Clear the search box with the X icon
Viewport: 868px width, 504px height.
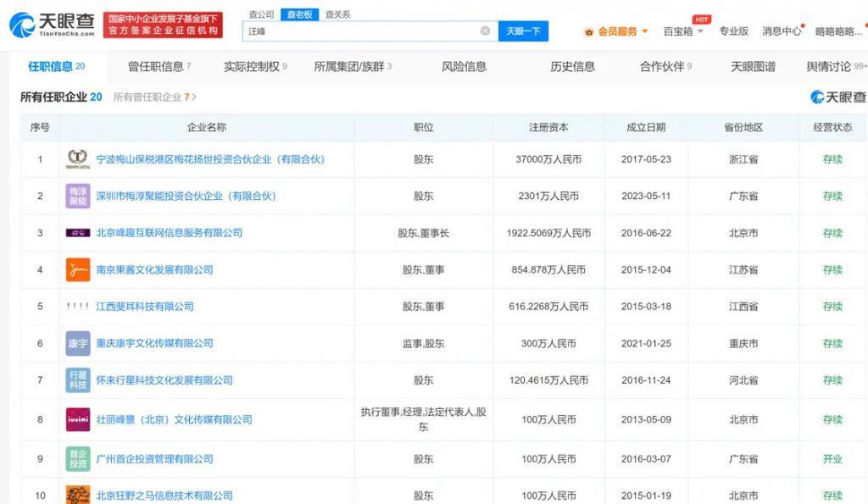point(485,31)
